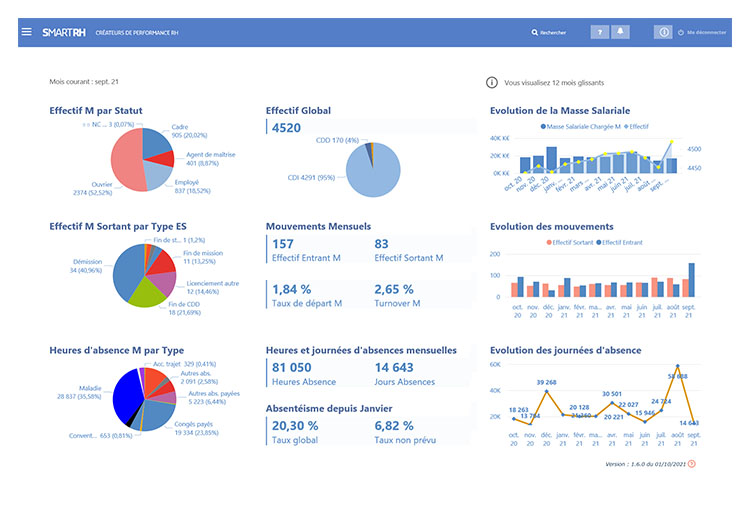Open the hamburger navigation menu
Screen dimensions: 750x510
27,32
